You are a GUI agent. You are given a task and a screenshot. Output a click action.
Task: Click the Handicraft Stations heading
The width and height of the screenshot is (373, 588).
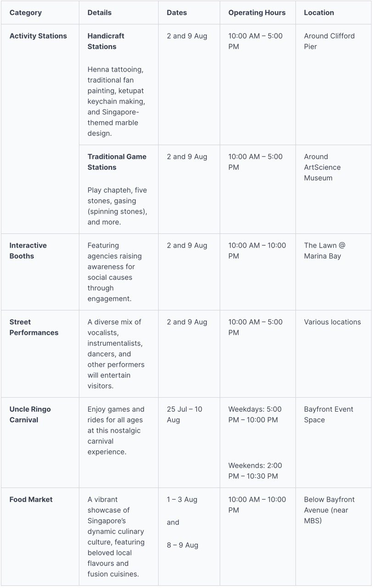click(106, 41)
